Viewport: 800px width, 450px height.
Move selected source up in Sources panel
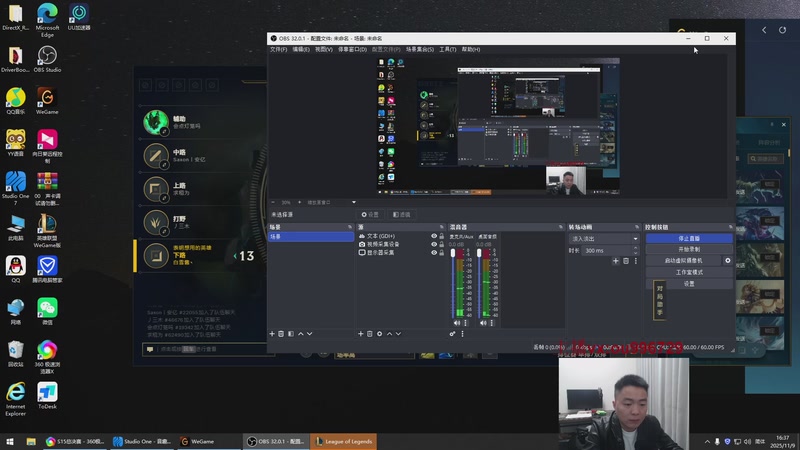pos(389,334)
